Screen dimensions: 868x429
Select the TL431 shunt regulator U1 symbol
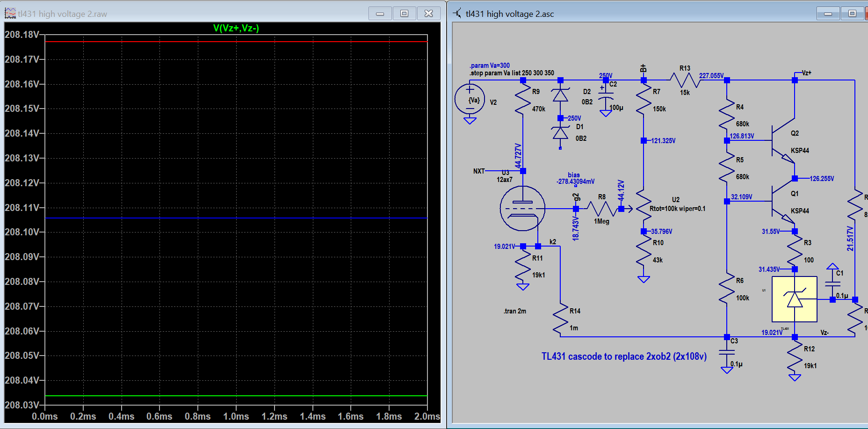pyautogui.click(x=795, y=299)
